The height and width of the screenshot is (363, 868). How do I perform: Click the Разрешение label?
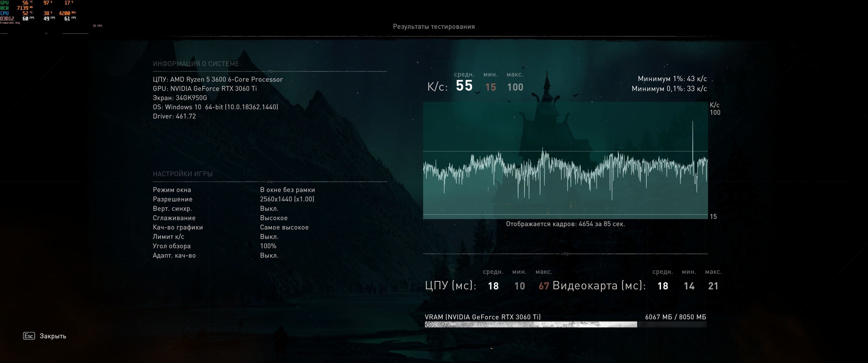[x=173, y=199]
